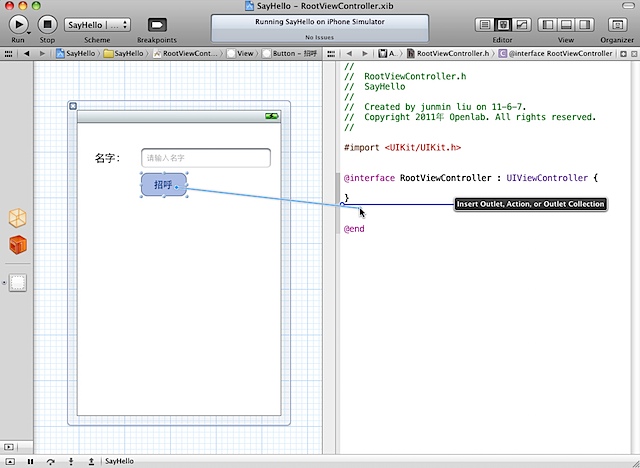Switch to the Standard editor mode
This screenshot has width=640, height=468.
pos(485,24)
